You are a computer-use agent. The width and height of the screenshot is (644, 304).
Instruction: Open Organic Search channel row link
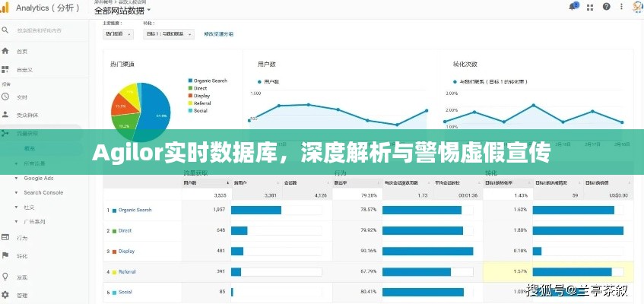coord(135,210)
